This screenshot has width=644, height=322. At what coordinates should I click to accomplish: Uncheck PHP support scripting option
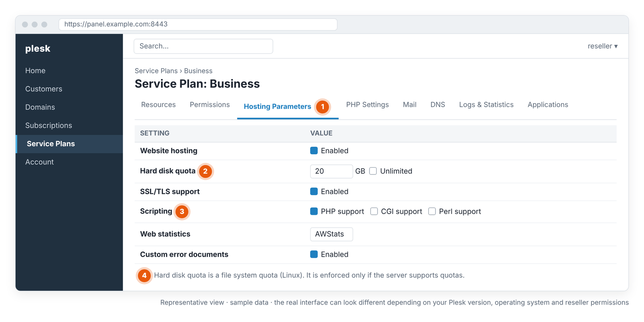tap(314, 211)
